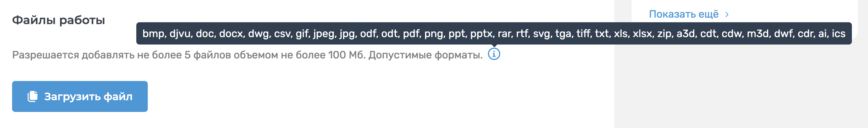Expand using the chevron after Показать ещё

(727, 15)
